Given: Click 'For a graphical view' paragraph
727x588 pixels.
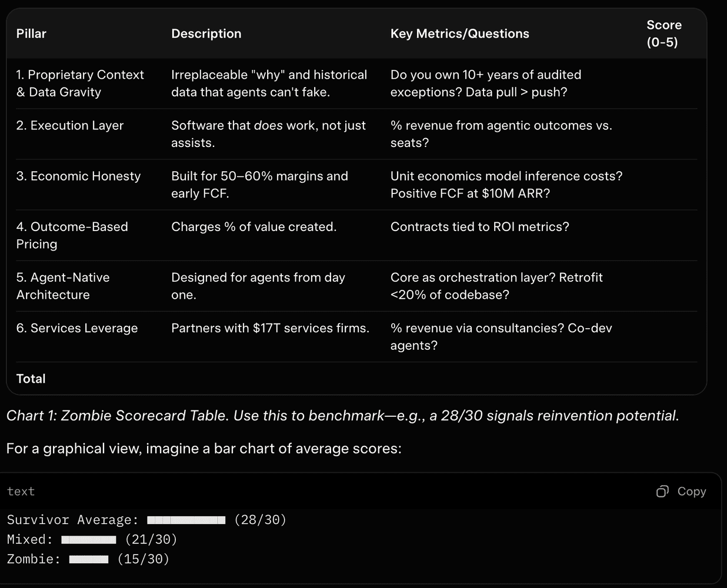Looking at the screenshot, I should point(204,449).
